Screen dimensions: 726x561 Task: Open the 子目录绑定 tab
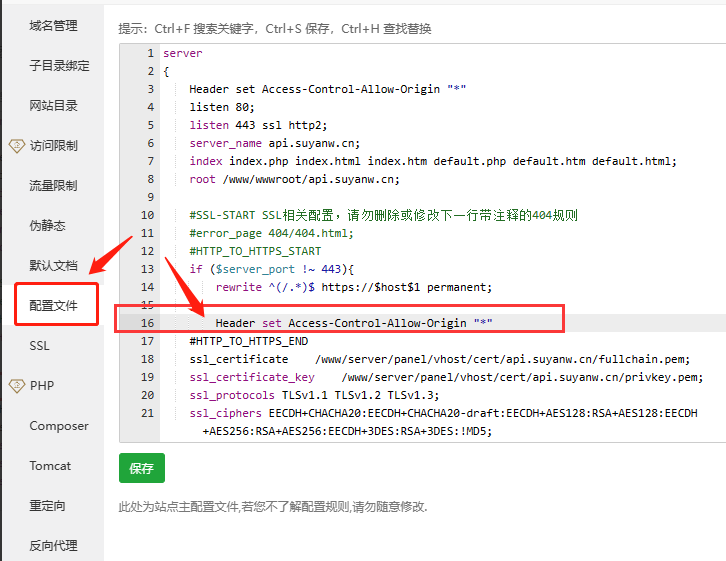pyautogui.click(x=59, y=66)
